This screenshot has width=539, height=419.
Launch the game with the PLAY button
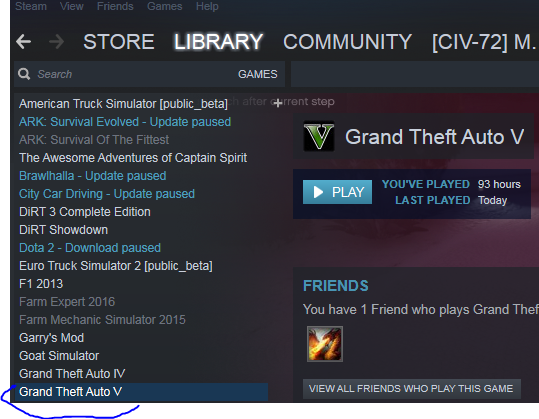(337, 192)
